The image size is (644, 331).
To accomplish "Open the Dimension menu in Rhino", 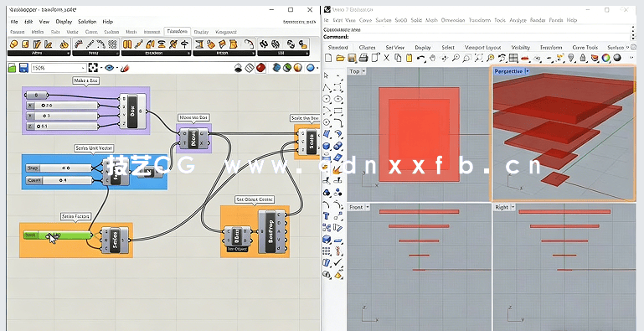I will tap(453, 20).
